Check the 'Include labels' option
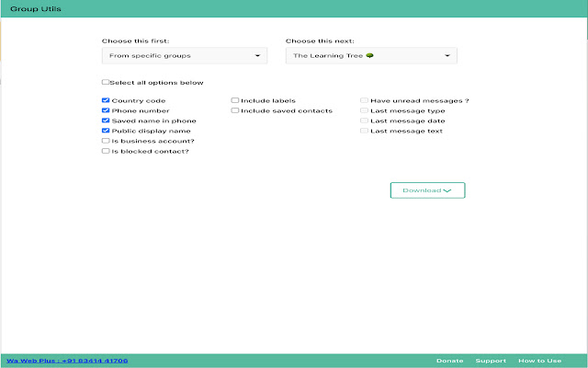Viewport: 588px width, 368px height. [235, 100]
